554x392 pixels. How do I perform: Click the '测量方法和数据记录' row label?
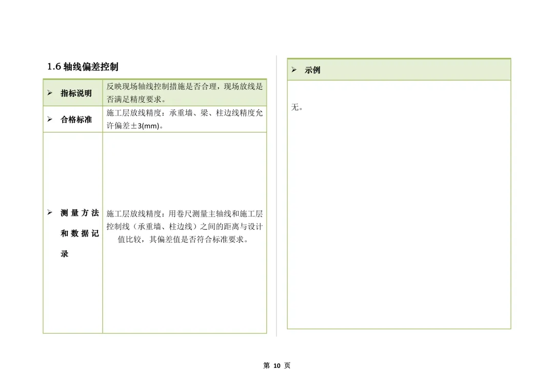tap(80, 233)
